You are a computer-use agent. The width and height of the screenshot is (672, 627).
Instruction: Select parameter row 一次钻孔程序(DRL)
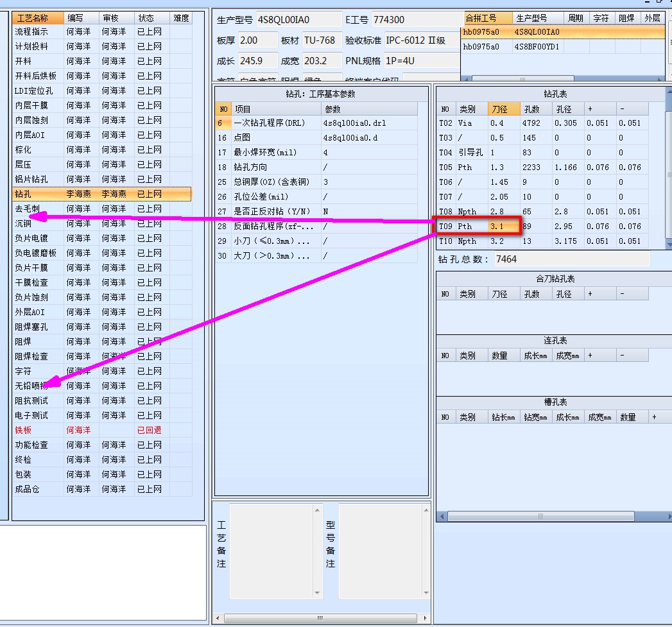(x=316, y=123)
